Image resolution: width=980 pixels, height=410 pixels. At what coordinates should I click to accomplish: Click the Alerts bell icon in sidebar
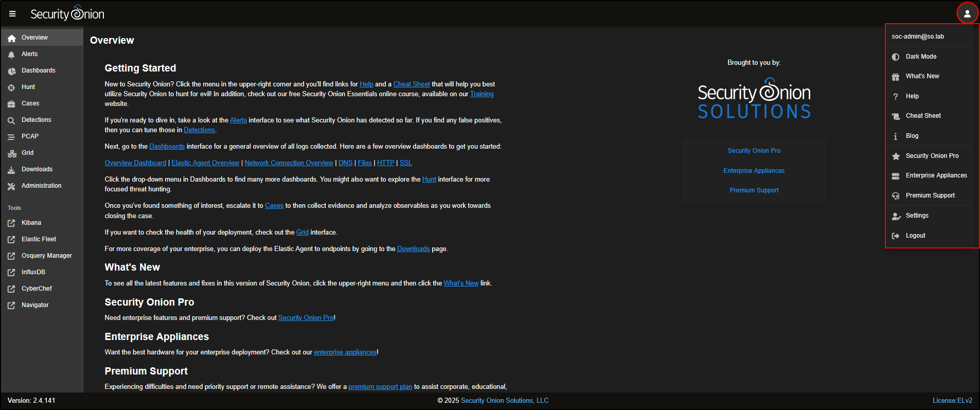pyautogui.click(x=11, y=55)
